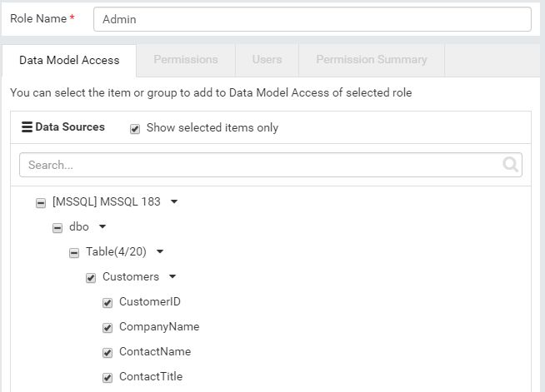Uncheck the Customers table checkbox
545x392 pixels.
(x=91, y=278)
